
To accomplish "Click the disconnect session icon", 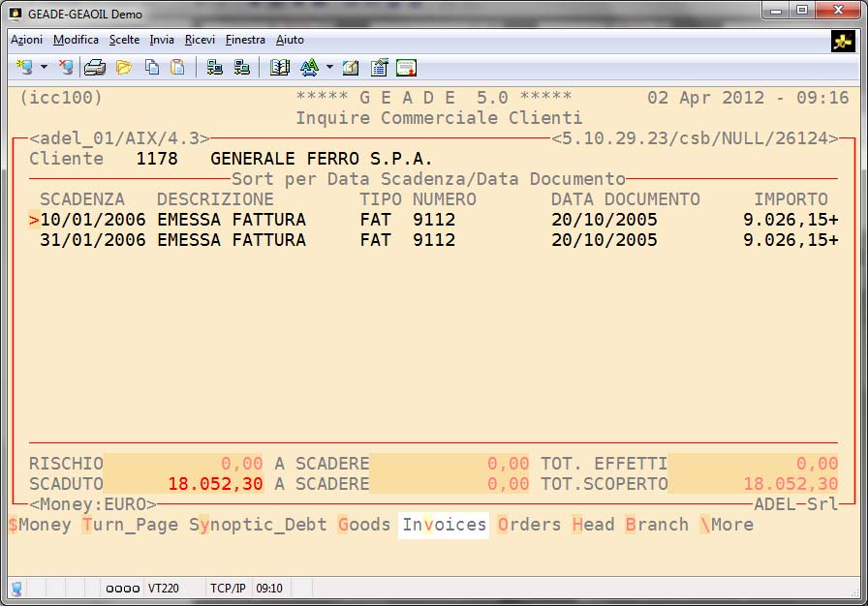I will pos(65,68).
